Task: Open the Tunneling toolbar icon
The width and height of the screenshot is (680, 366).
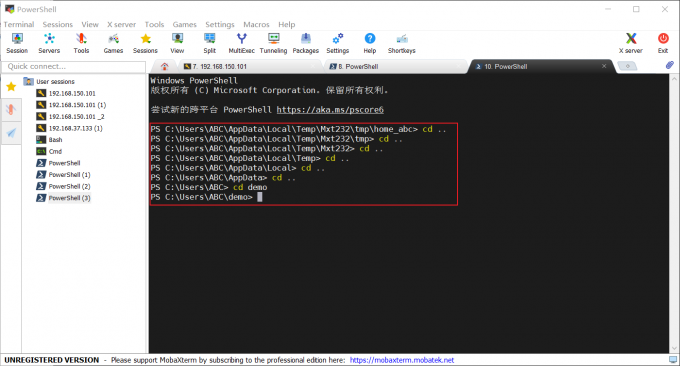Action: [273, 43]
